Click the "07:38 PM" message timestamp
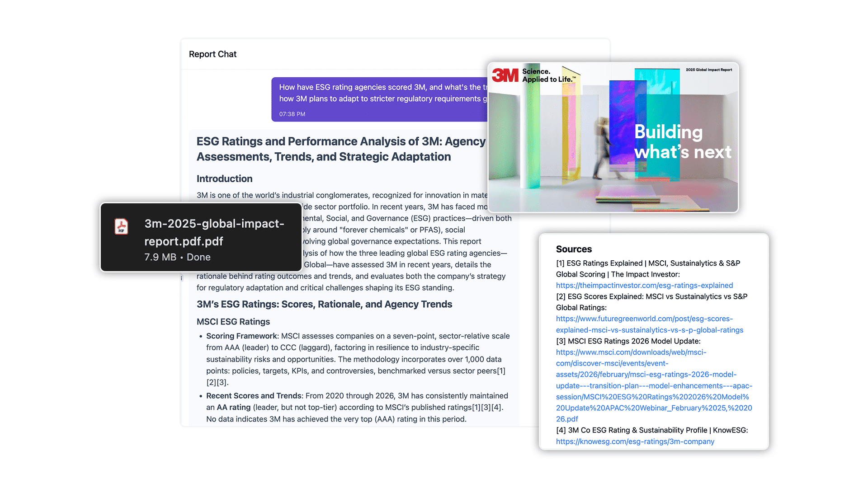Viewport: 868px width, 488px height. 292,114
